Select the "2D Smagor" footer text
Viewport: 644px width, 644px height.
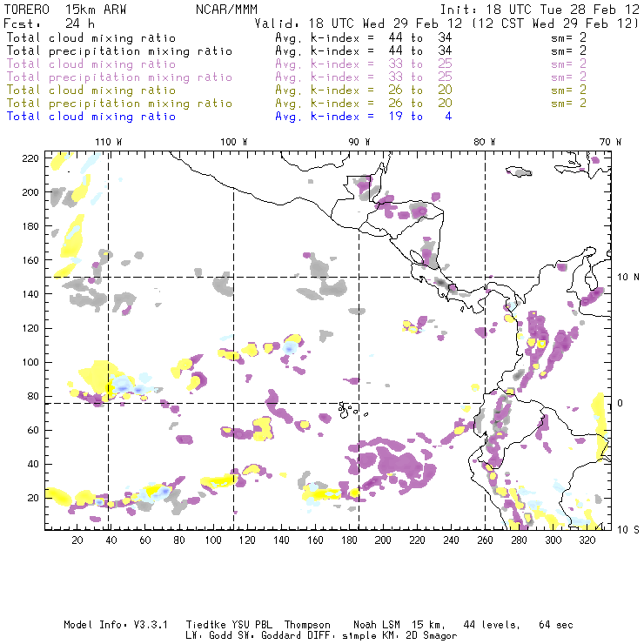coord(432,636)
